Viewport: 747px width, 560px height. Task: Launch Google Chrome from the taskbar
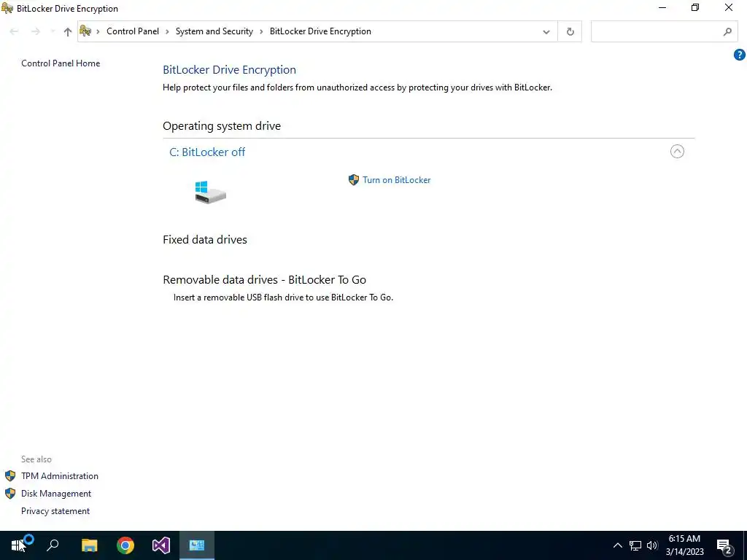pyautogui.click(x=125, y=545)
